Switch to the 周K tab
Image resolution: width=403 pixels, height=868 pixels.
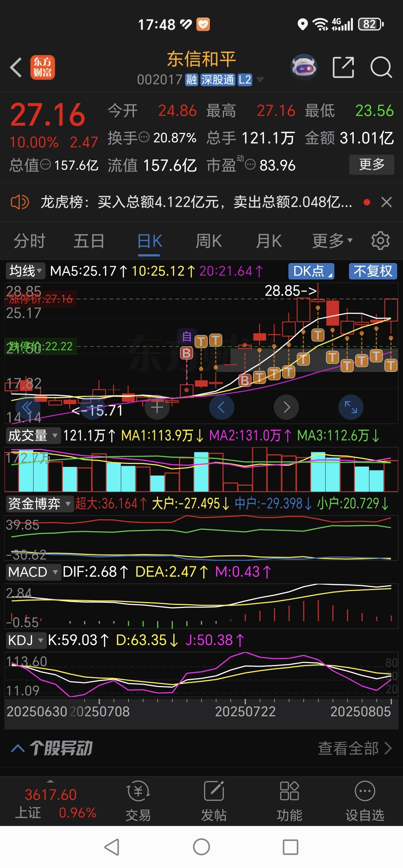[209, 241]
